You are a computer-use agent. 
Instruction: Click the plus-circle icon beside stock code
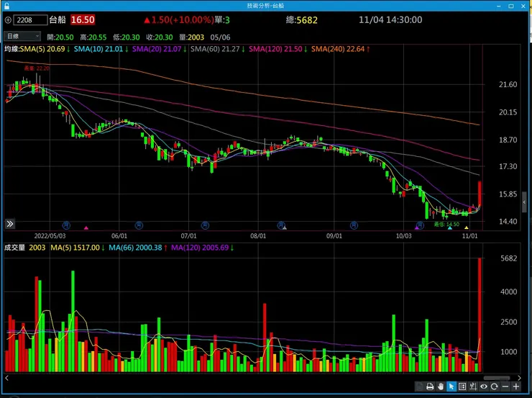click(8, 20)
